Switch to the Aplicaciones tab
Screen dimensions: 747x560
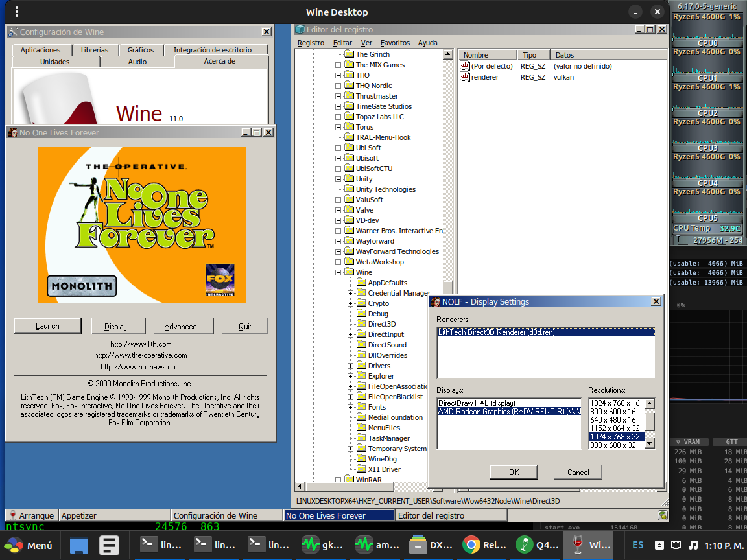40,50
